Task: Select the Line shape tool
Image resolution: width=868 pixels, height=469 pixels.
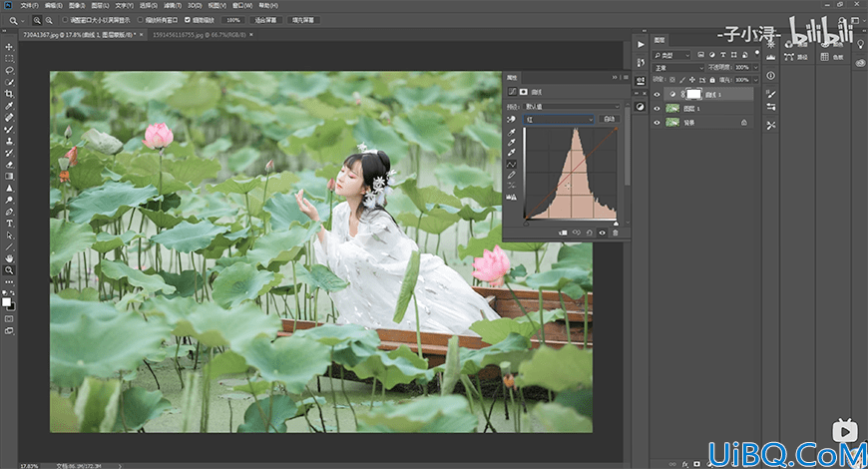Action: pyautogui.click(x=9, y=246)
